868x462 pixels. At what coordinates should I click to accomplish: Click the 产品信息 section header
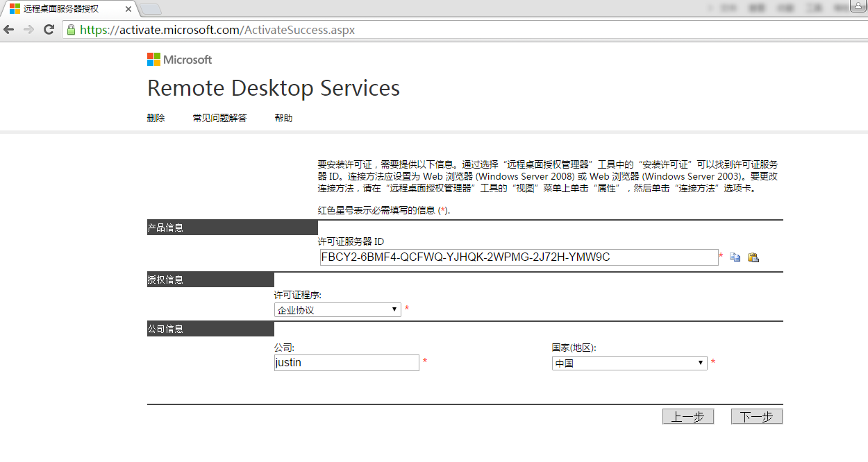(233, 228)
